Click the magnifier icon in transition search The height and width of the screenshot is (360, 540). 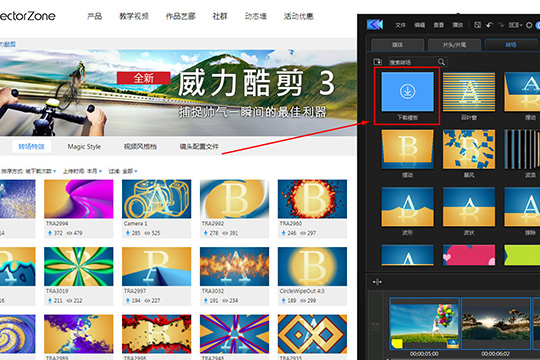click(441, 62)
